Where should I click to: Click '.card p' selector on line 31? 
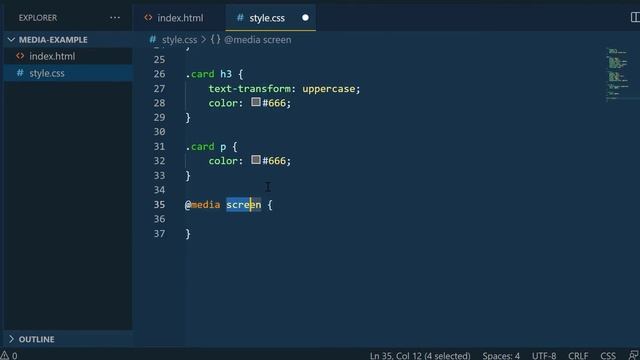pos(206,147)
